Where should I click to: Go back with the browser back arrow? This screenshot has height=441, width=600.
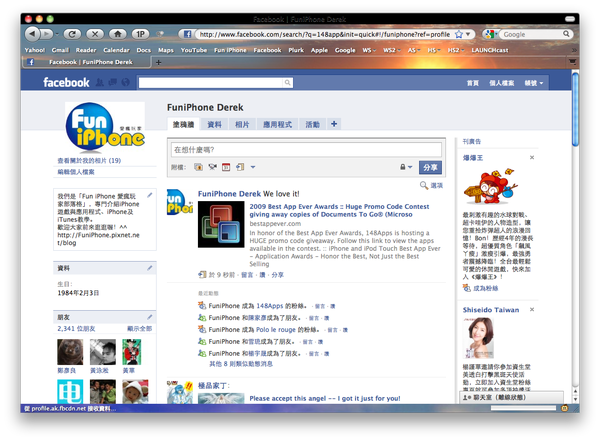pos(33,34)
